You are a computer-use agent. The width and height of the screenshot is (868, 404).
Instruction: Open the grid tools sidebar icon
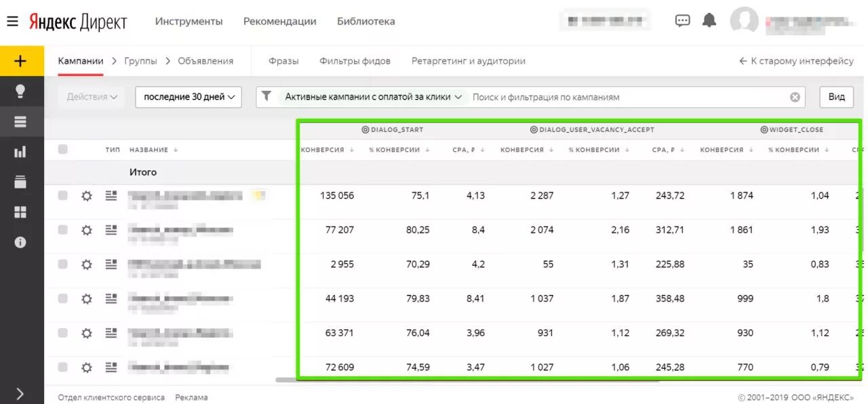click(x=20, y=212)
